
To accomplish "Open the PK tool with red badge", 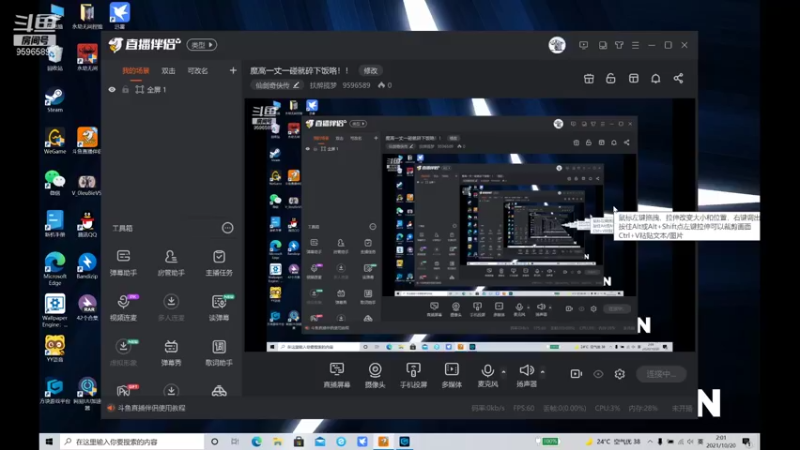I will click(125, 390).
